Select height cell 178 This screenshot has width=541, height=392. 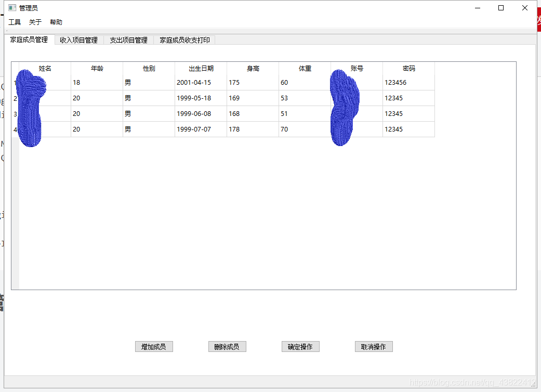click(253, 129)
